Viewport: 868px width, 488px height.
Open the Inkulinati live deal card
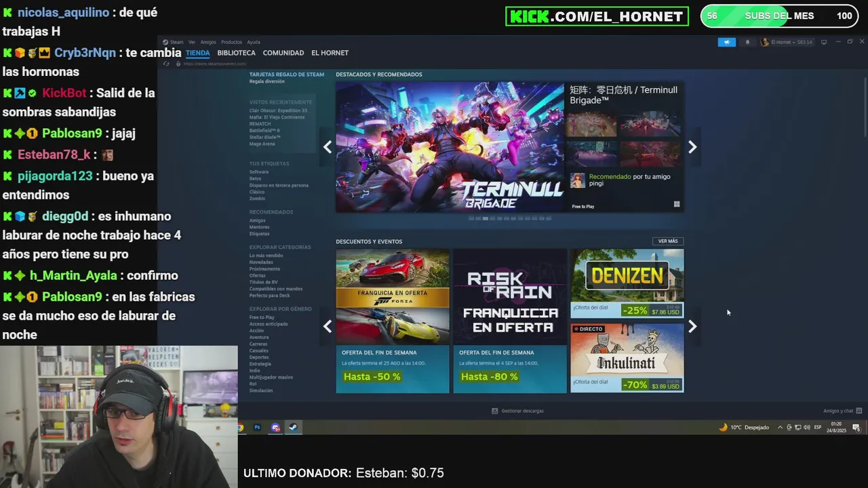(x=627, y=358)
